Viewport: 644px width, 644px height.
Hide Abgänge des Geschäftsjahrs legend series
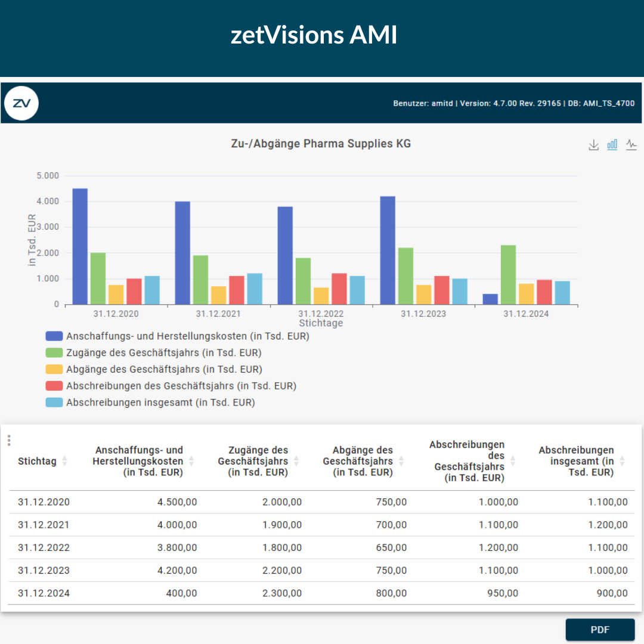[163, 369]
